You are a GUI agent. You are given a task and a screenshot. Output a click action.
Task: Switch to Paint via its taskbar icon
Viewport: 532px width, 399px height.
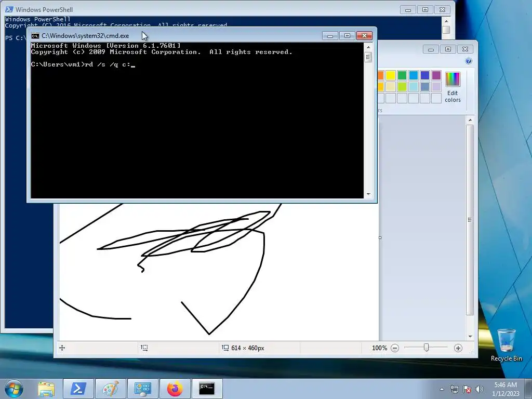pos(111,389)
